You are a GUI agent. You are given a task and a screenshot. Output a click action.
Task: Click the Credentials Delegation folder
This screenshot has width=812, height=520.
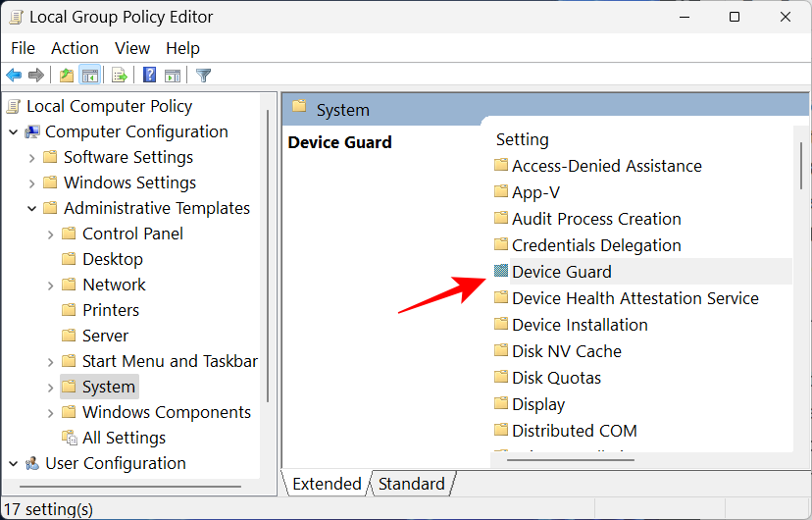pyautogui.click(x=596, y=245)
